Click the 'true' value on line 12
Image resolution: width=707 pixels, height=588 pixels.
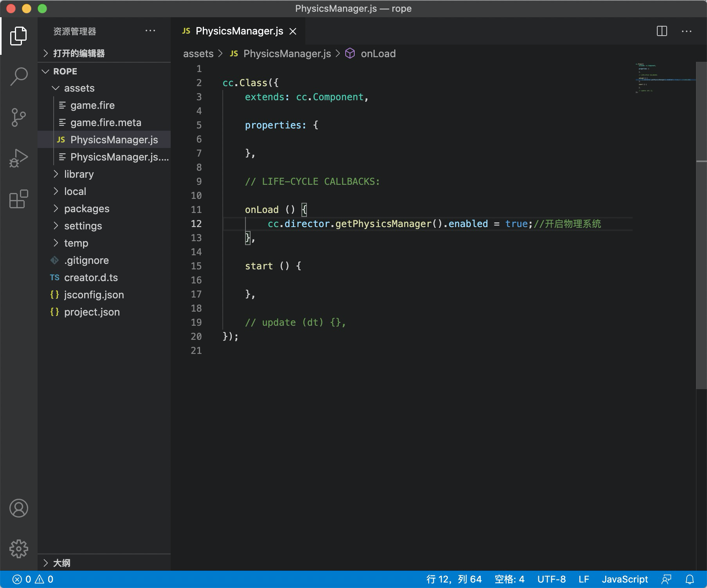pyautogui.click(x=516, y=224)
